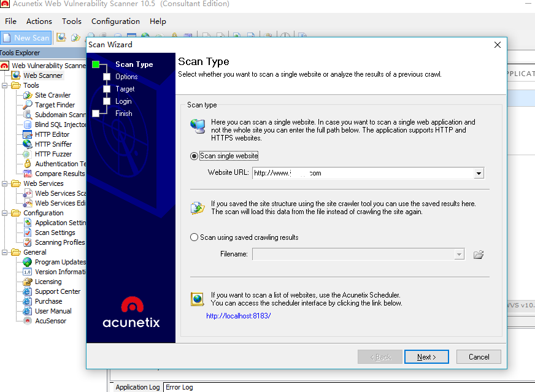The image size is (535, 392).
Task: Open the User Manual icon
Action: (x=28, y=311)
